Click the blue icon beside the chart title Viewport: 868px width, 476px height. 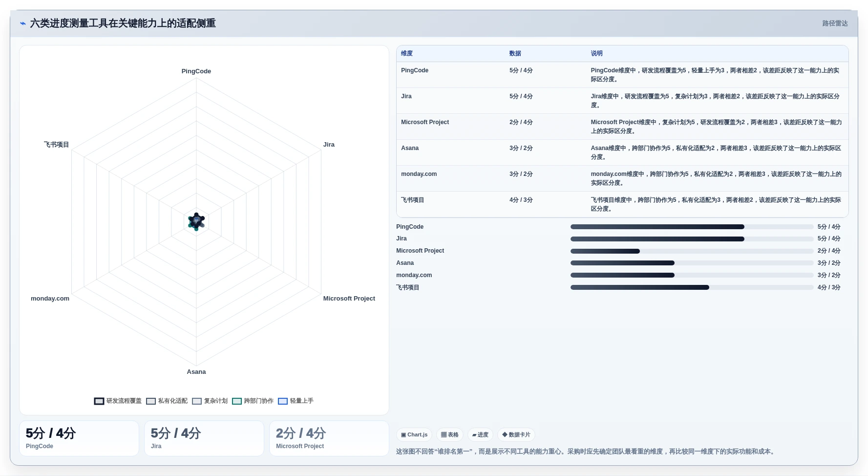23,23
